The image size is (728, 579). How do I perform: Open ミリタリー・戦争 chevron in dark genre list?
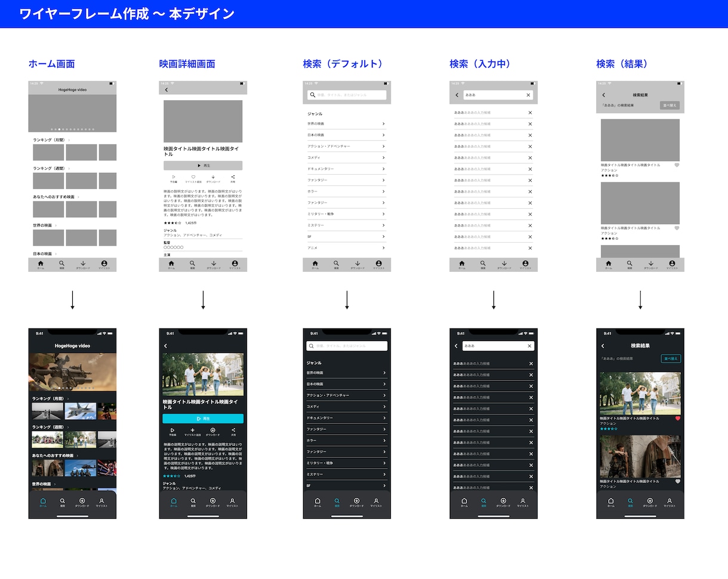click(x=384, y=463)
